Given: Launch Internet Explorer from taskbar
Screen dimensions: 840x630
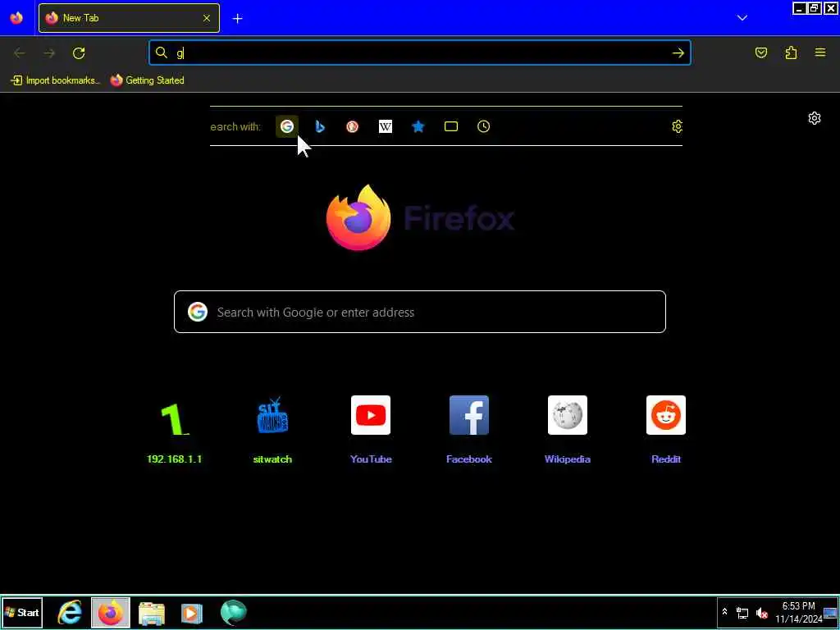Looking at the screenshot, I should pos(70,612).
